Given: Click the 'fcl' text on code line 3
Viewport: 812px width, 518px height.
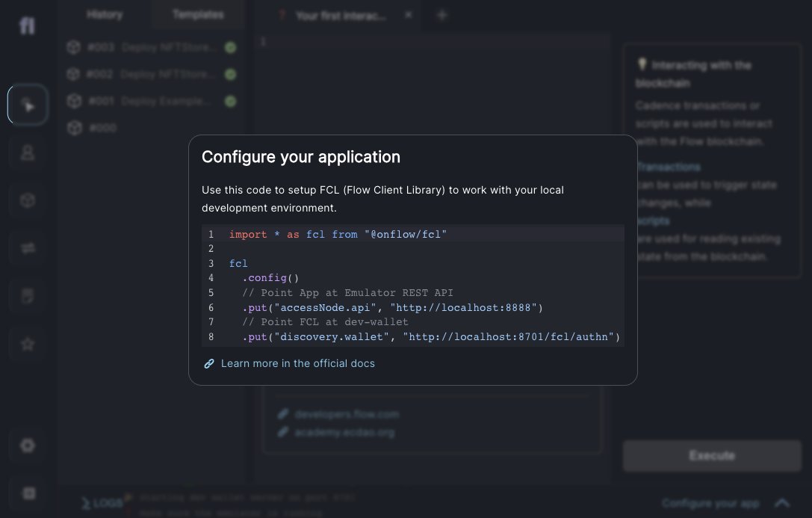Looking at the screenshot, I should [238, 263].
